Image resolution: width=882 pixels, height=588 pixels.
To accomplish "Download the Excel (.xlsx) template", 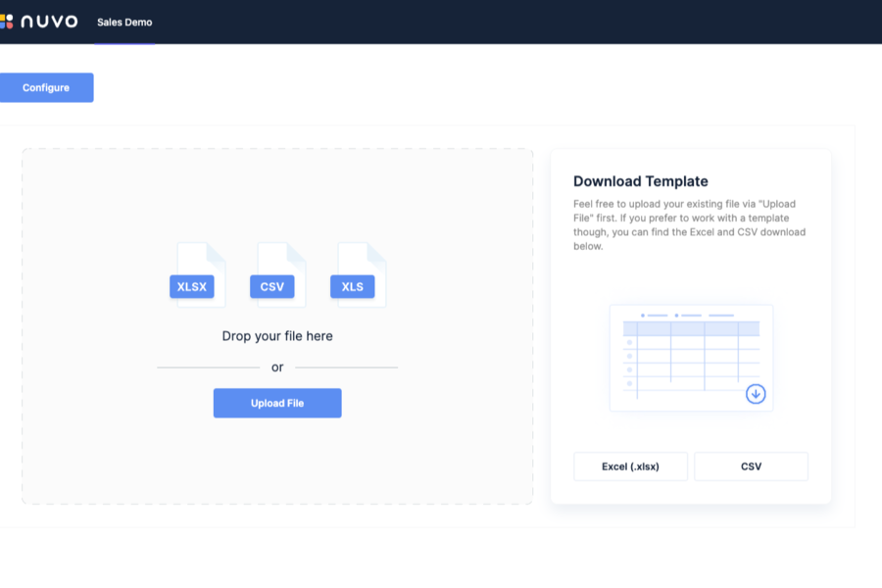I will 630,466.
